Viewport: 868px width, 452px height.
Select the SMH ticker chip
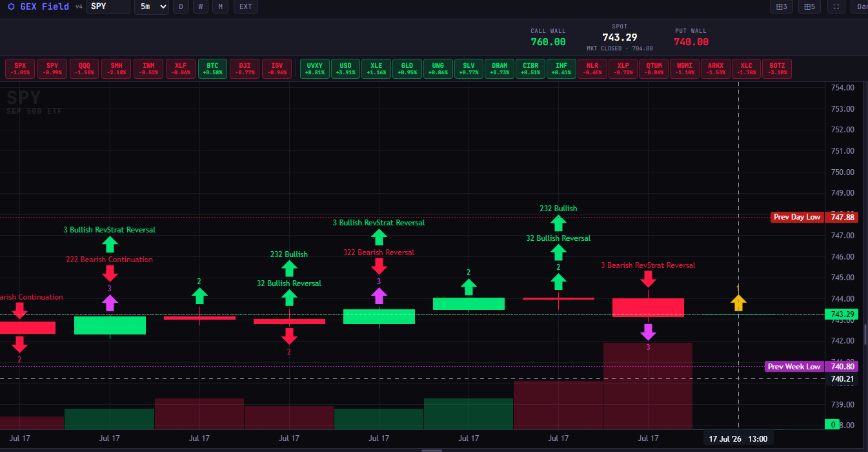116,68
